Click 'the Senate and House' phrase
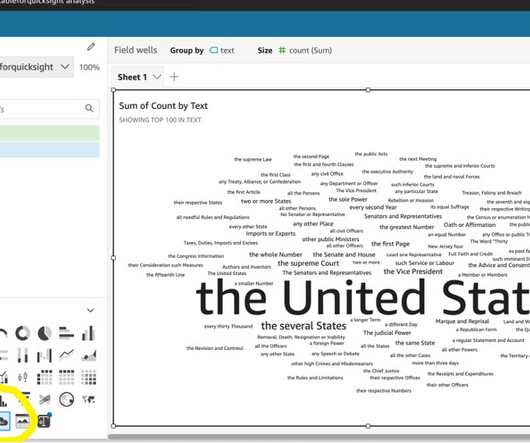This screenshot has width=530, height=443. tap(344, 254)
